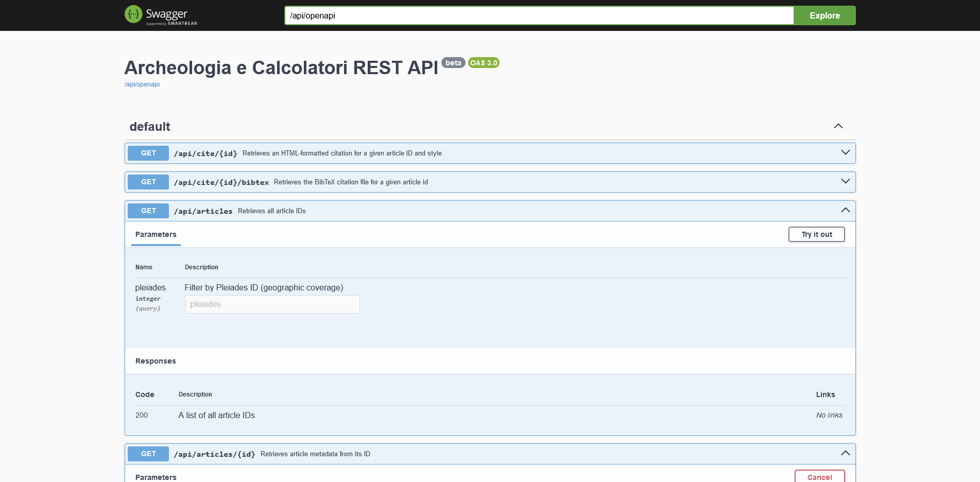Select the Parameters tab under /api/articles

(x=156, y=234)
